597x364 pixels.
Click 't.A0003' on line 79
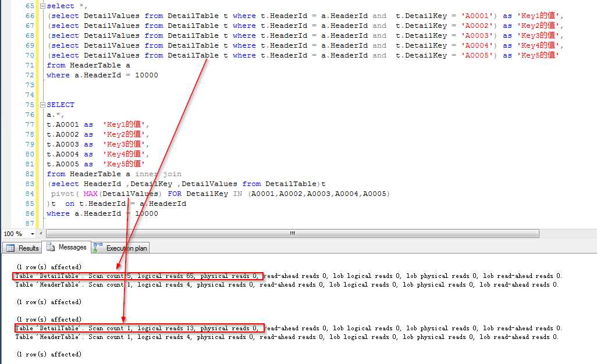(62, 145)
